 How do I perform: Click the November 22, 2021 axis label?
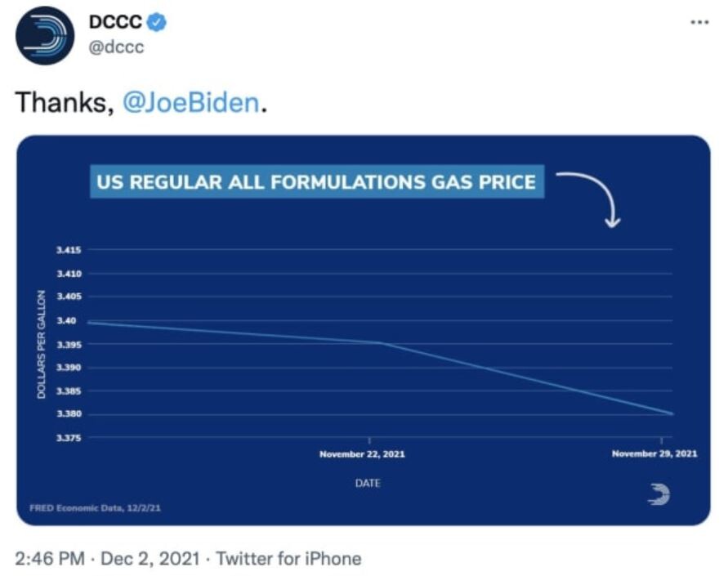(362, 453)
